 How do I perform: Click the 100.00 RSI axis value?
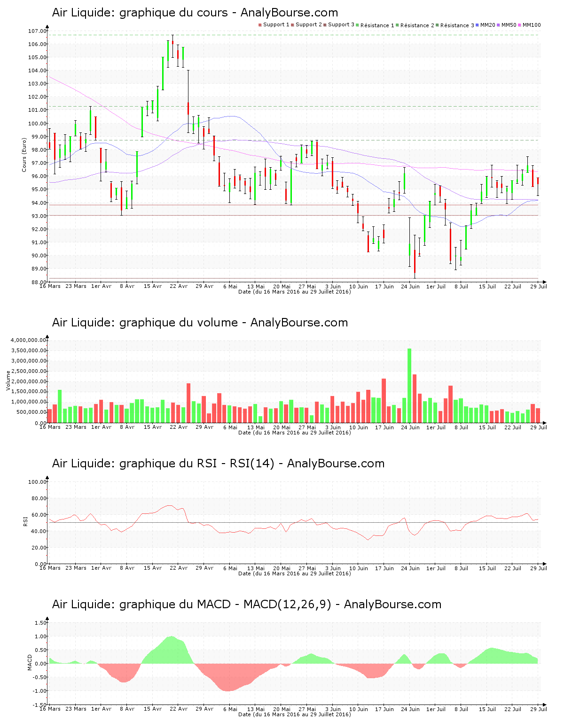[x=37, y=482]
